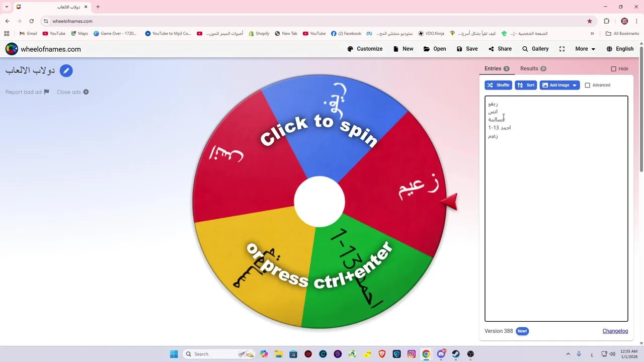
Task: Go back in browser
Action: coord(7,21)
